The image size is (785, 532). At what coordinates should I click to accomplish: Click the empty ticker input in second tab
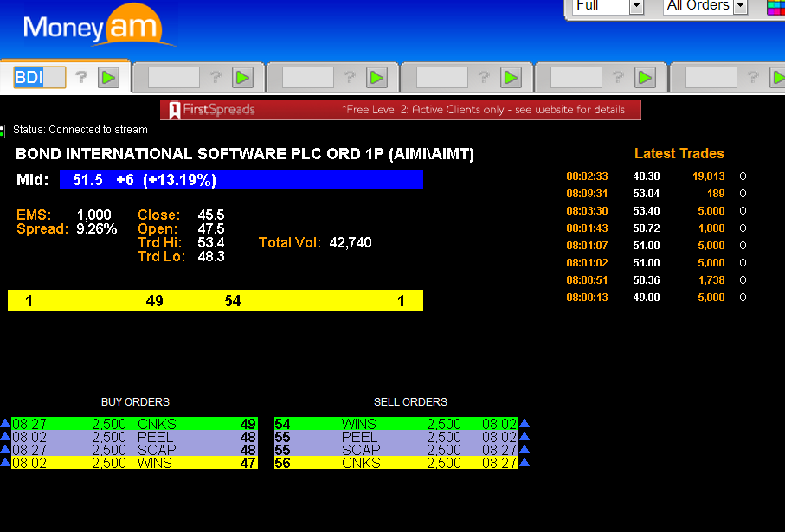click(x=174, y=78)
